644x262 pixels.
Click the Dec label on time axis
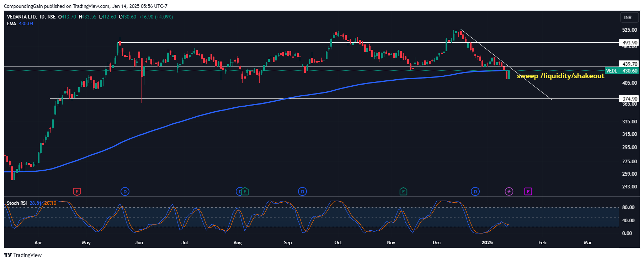(x=437, y=242)
